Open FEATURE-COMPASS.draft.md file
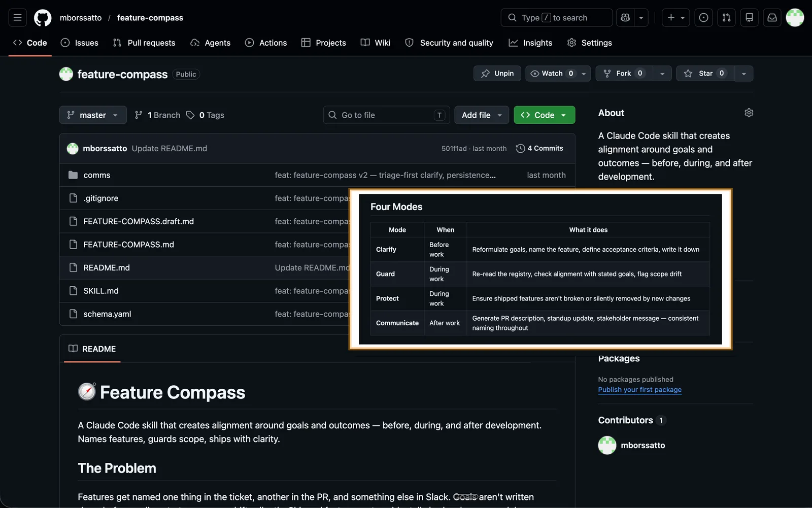 point(139,222)
